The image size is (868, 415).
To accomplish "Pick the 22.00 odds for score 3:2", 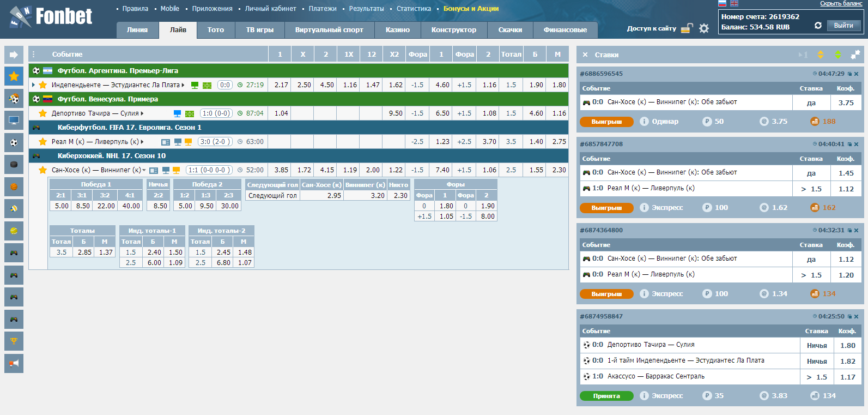I will [106, 206].
